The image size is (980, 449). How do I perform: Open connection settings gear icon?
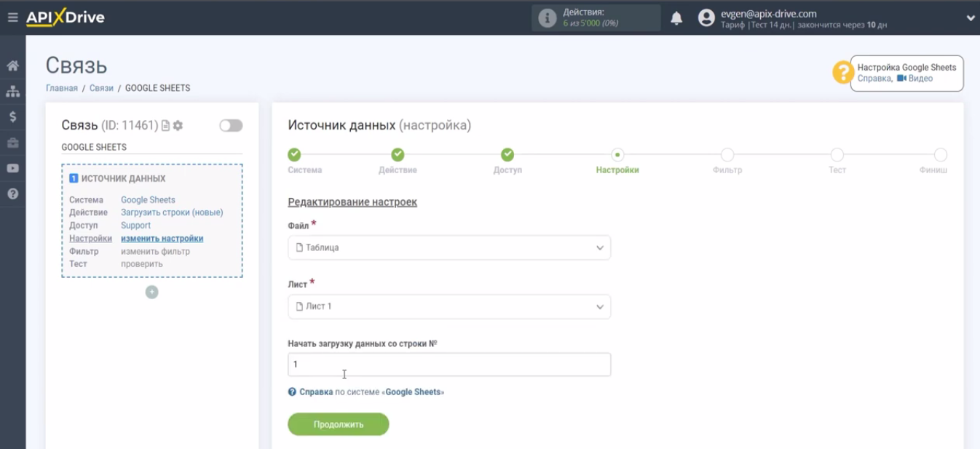pyautogui.click(x=178, y=125)
